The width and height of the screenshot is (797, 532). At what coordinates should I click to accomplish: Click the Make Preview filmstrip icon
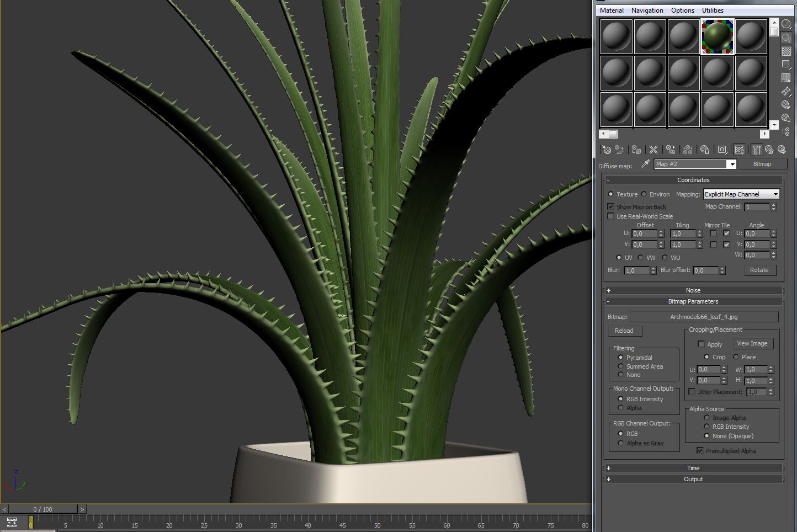(787, 91)
